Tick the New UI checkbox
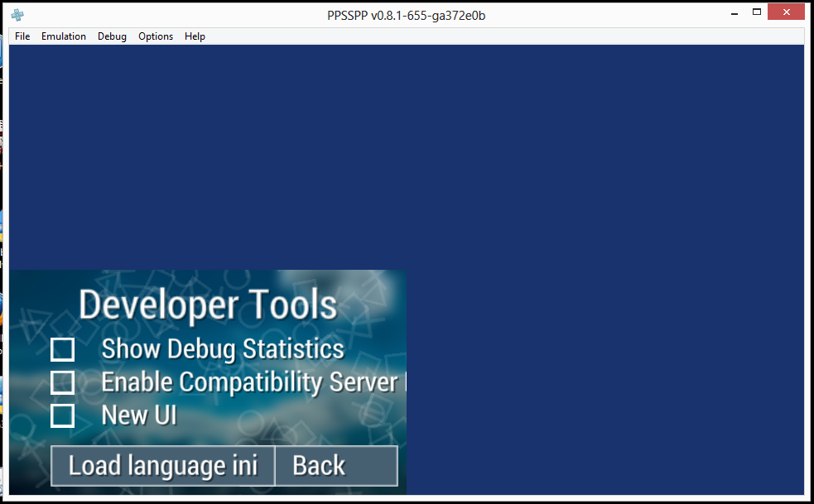This screenshot has width=814, height=504. pos(63,415)
